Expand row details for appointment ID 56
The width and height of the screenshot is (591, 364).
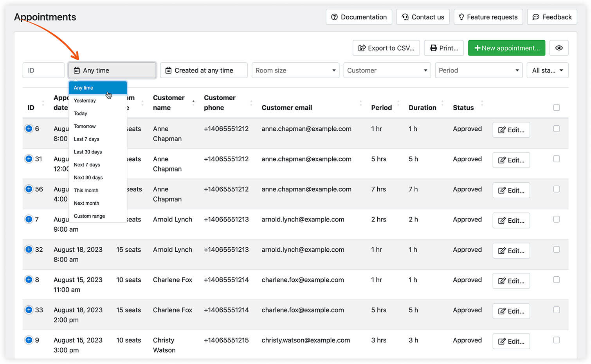click(x=29, y=189)
